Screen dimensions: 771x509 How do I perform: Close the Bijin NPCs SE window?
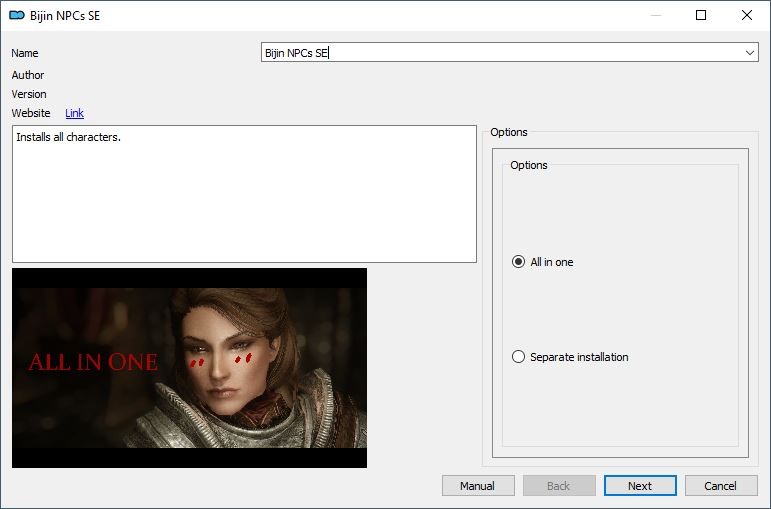pyautogui.click(x=746, y=15)
